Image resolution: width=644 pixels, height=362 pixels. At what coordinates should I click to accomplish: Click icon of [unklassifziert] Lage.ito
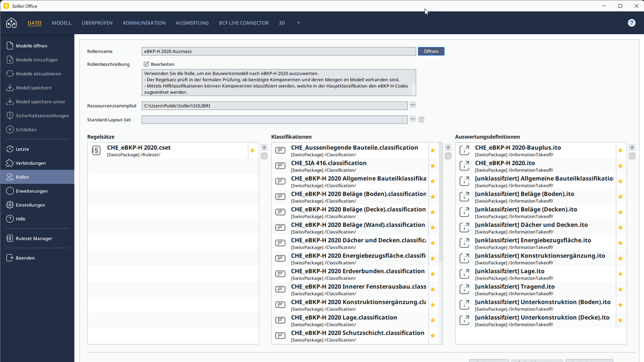[x=464, y=274]
